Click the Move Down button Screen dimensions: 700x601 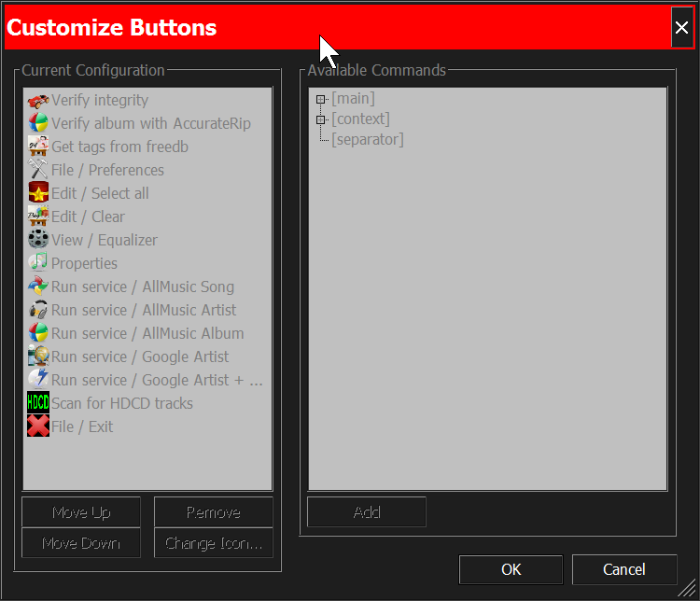(81, 543)
